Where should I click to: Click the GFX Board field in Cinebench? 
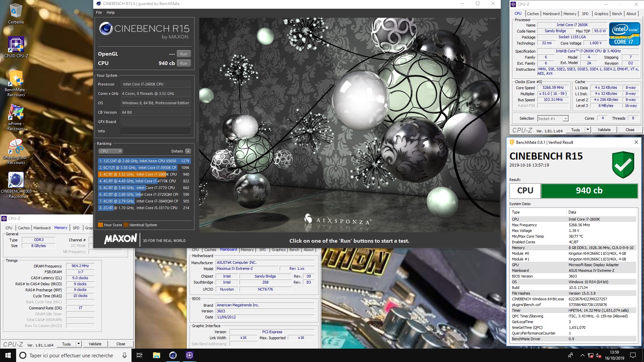pos(155,122)
